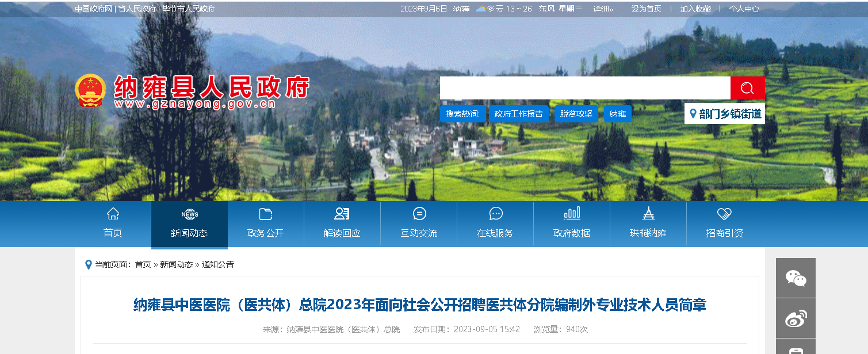Click the site URL www.gznayong.gov.cn
868x354 pixels.
195,104
